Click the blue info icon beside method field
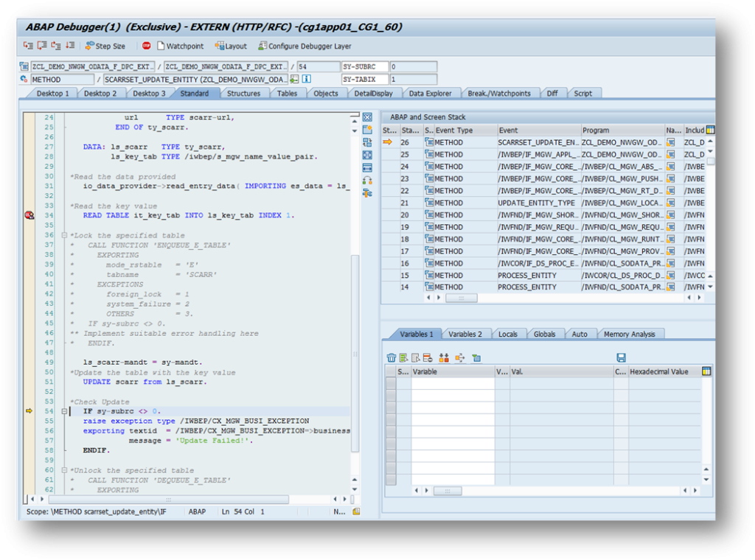The width and height of the screenshot is (755, 560). [x=306, y=79]
